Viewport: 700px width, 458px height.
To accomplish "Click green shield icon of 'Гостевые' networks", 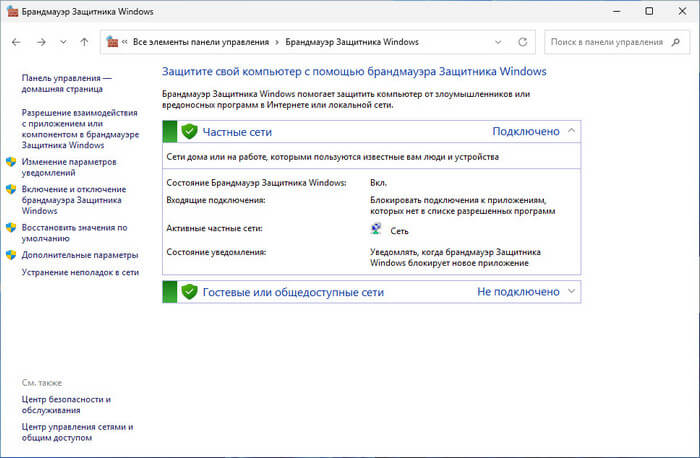I will [x=189, y=292].
